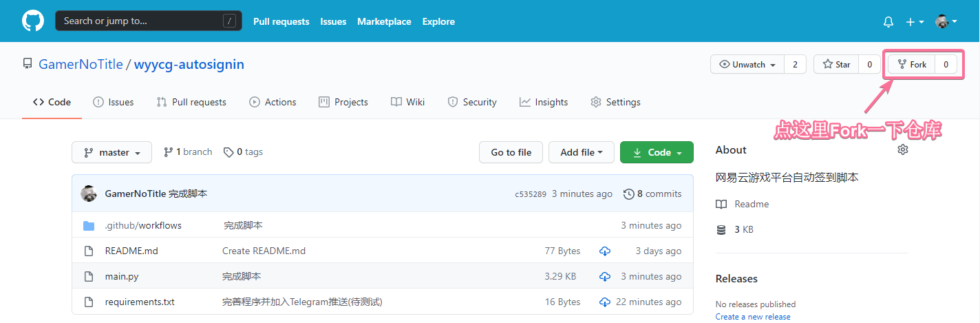The height and width of the screenshot is (323, 980).
Task: Open the README.md file
Action: 131,251
